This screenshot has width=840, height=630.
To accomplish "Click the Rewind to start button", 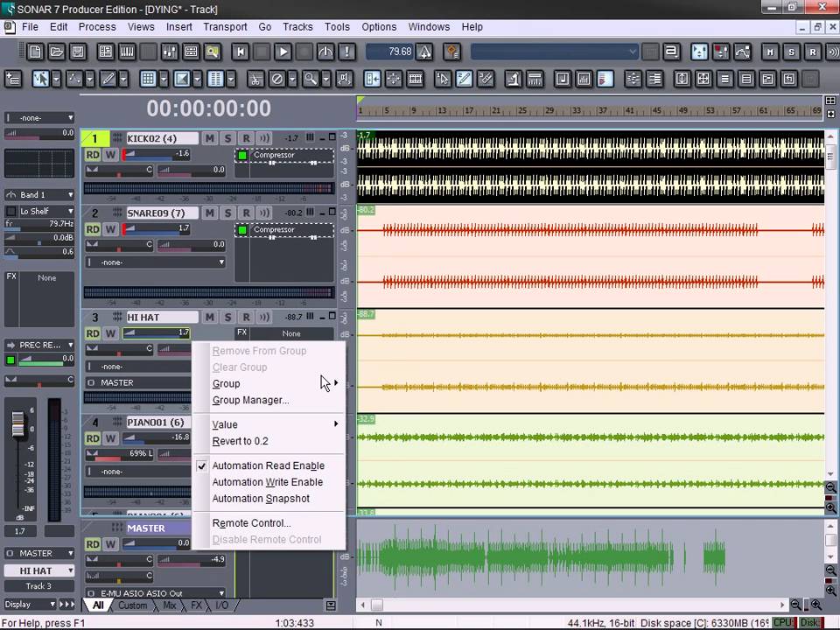I will 241,52.
